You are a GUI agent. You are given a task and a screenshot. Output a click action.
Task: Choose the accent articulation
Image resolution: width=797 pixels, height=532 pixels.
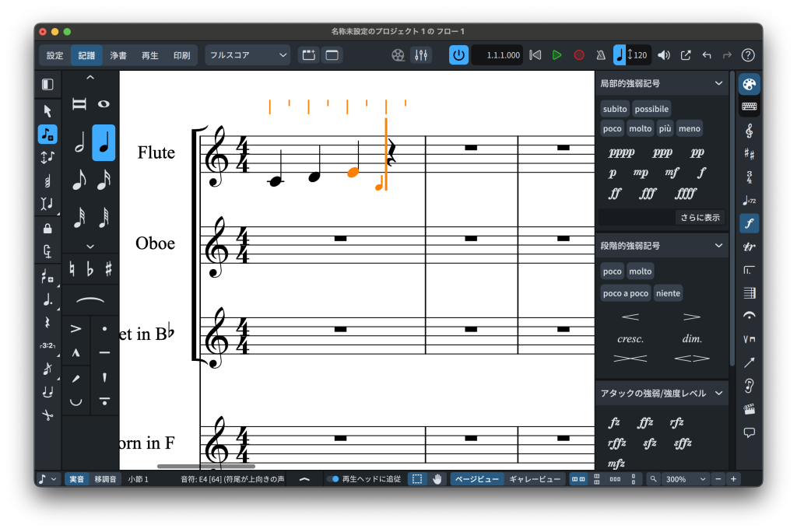[76, 329]
